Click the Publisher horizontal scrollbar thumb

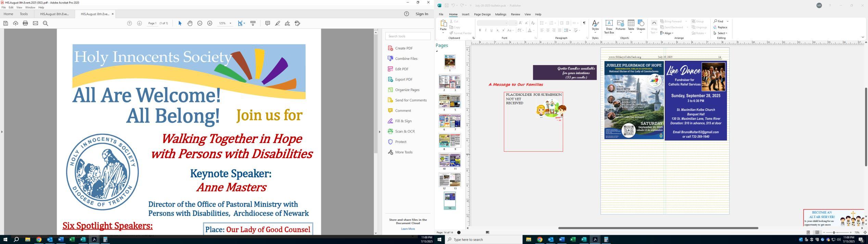click(658, 228)
